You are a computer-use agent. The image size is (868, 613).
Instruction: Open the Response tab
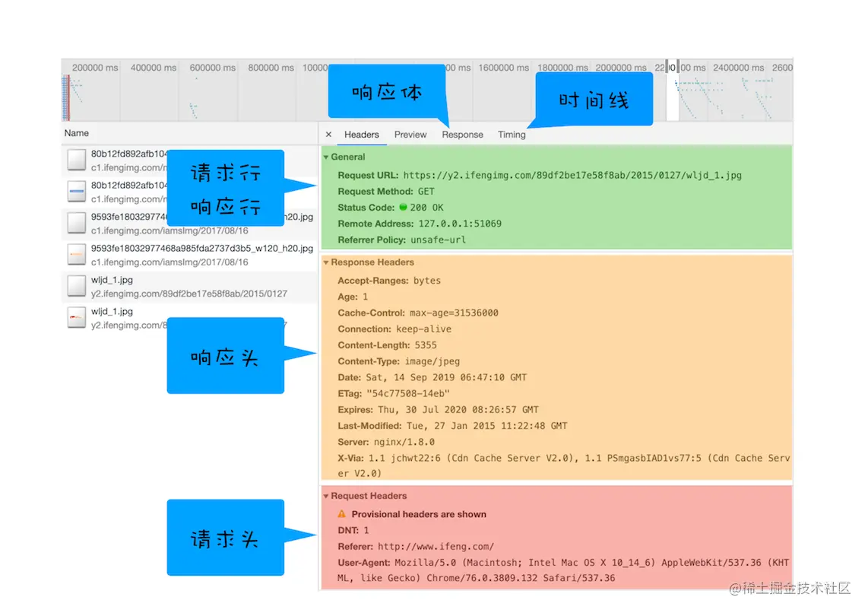(462, 135)
